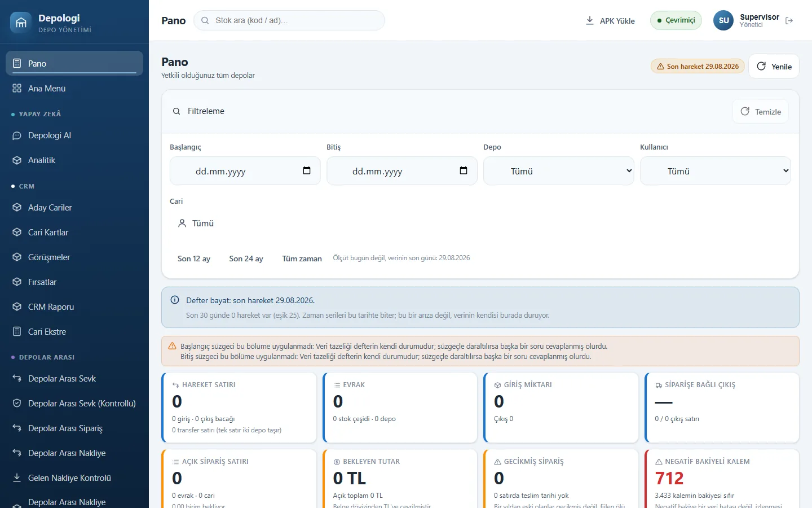Click the Depologi home logo icon
This screenshot has width=812, height=508.
[x=21, y=23]
